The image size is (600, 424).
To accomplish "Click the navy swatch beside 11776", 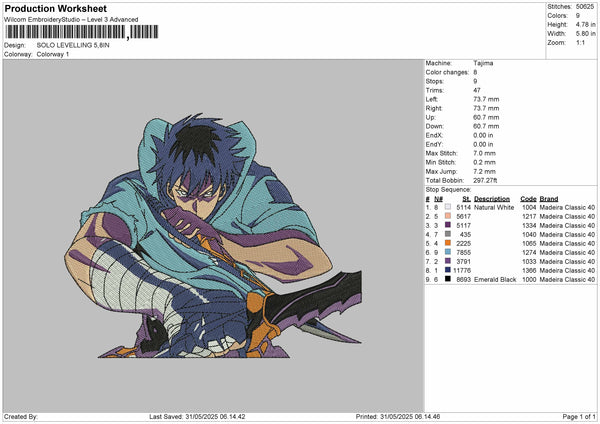I will pos(448,270).
